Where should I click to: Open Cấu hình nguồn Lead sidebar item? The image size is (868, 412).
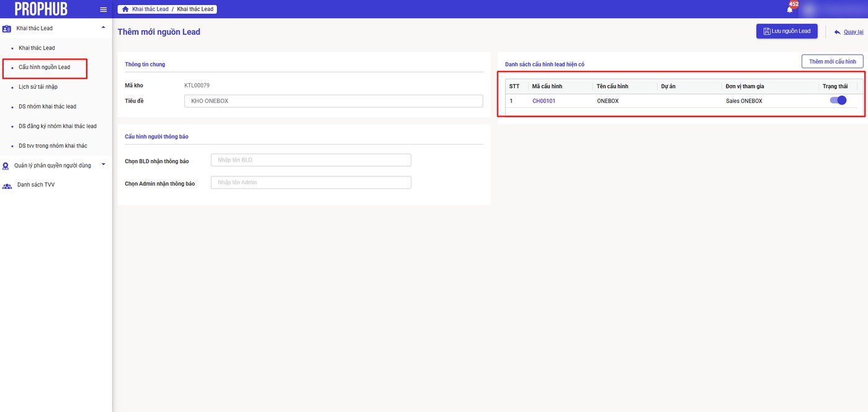pos(45,67)
